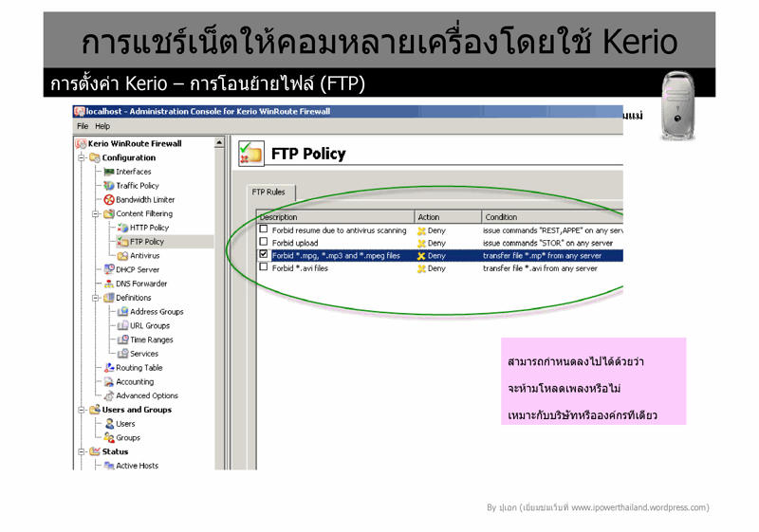Click the Content Filtering folder icon
759x532 pixels.
coord(109,213)
